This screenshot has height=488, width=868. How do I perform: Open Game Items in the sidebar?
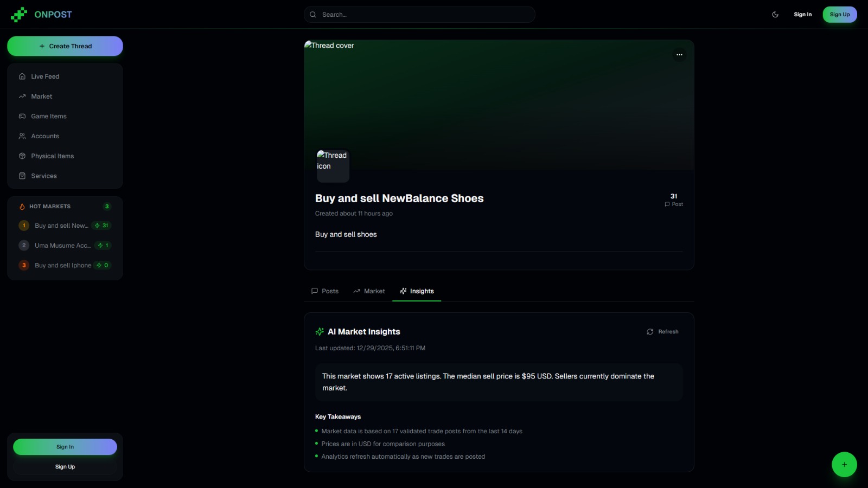(x=65, y=116)
